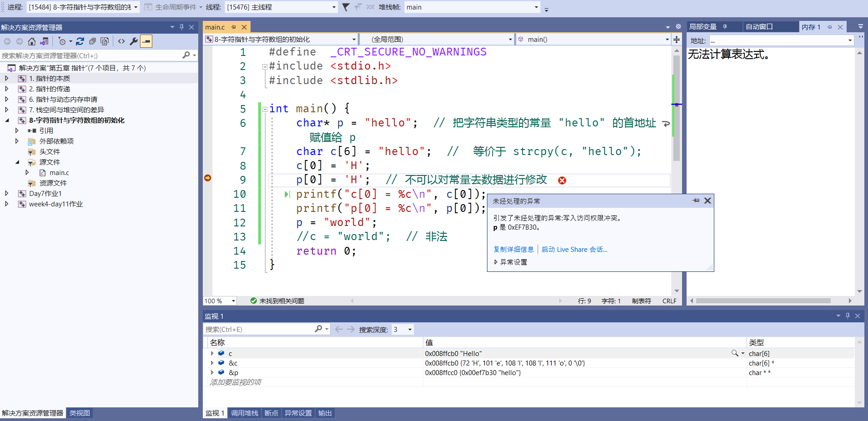Click the Solution Explorer search magnifier icon
868x421 pixels.
tap(186, 55)
